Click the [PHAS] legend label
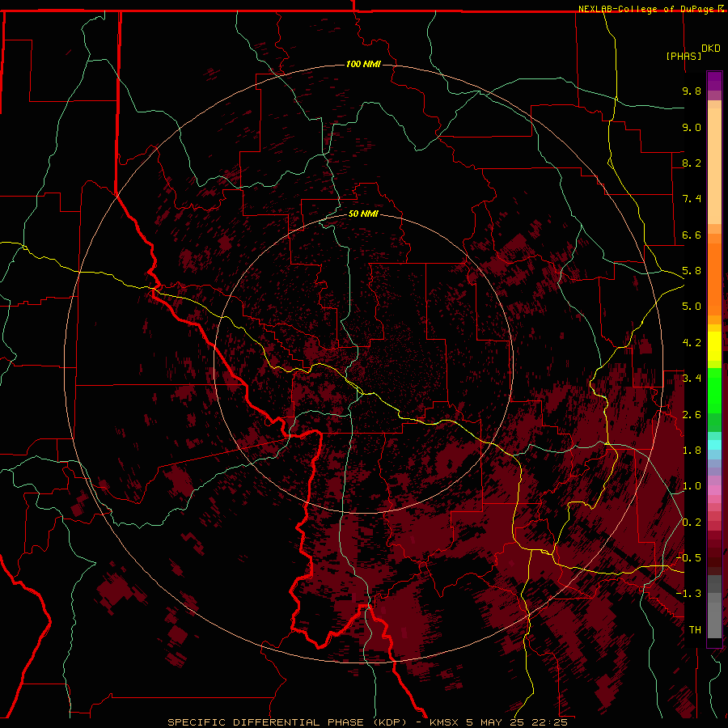Viewport: 728px width, 728px height. pos(684,56)
